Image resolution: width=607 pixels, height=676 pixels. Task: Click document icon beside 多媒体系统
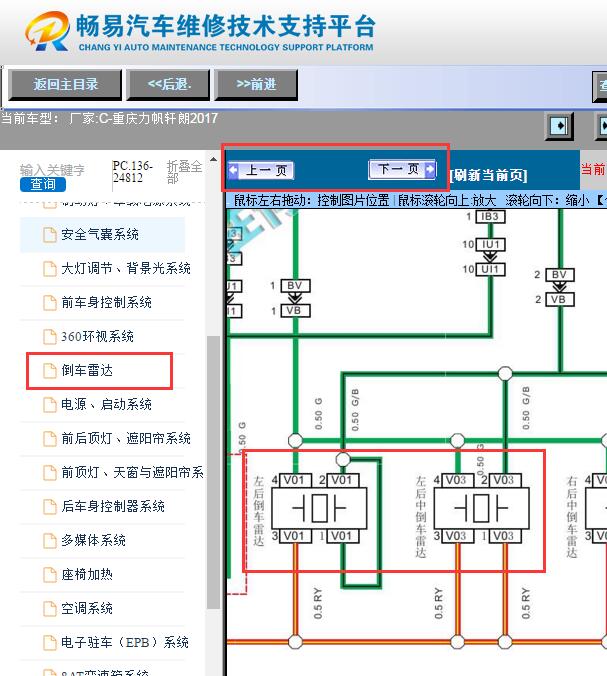tap(50, 541)
